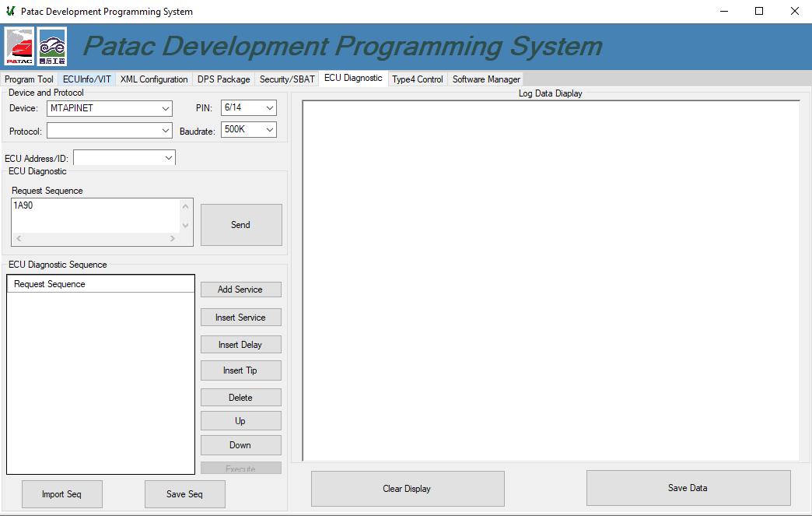
Task: Click the green vehicle logo beside PATAC
Action: 52,46
